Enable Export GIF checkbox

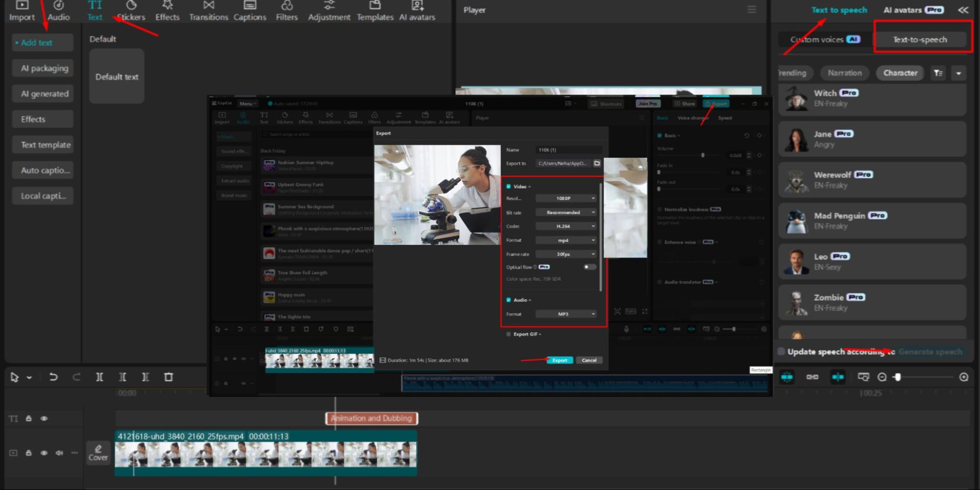[x=508, y=334]
